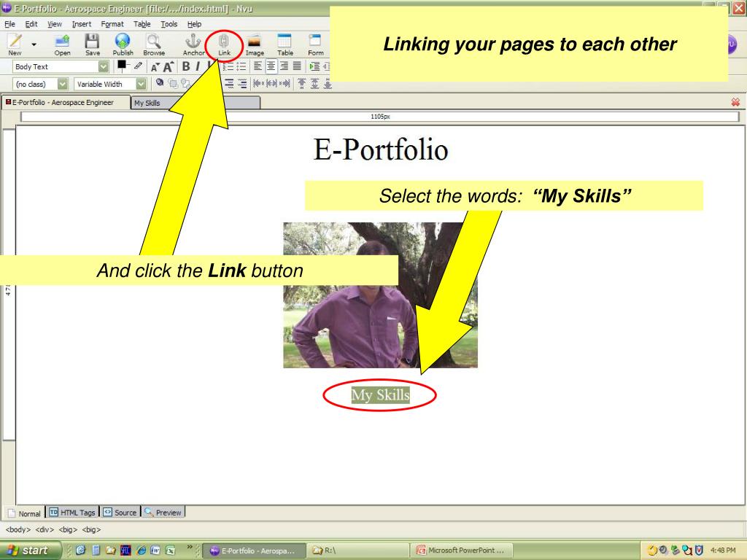The width and height of the screenshot is (747, 560).
Task: Apply bulleted list
Action: point(241,66)
